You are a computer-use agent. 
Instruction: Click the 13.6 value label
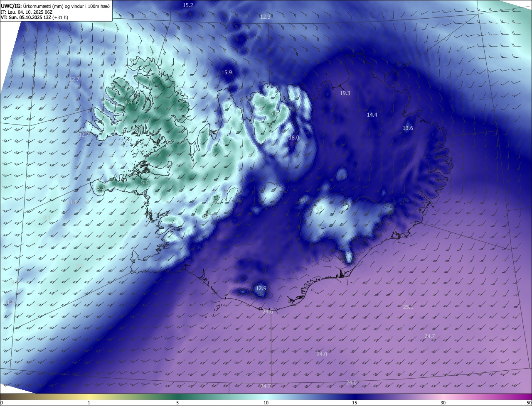pos(408,128)
